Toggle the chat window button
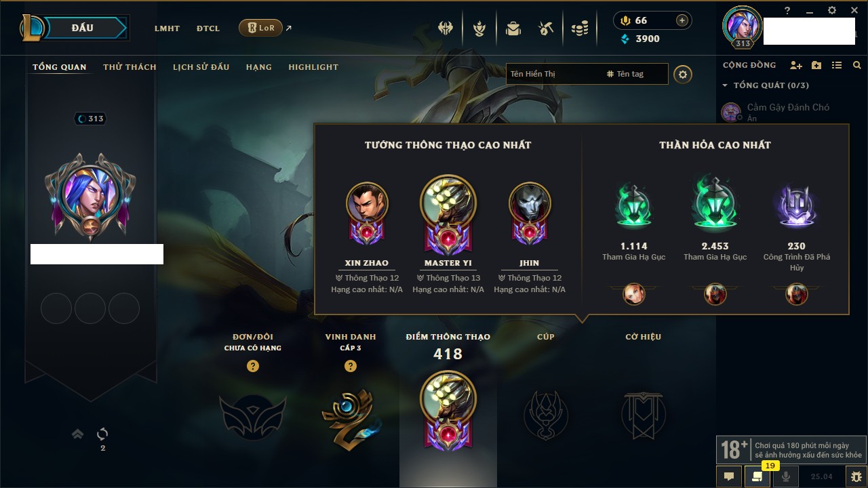The image size is (868, 488). (729, 476)
